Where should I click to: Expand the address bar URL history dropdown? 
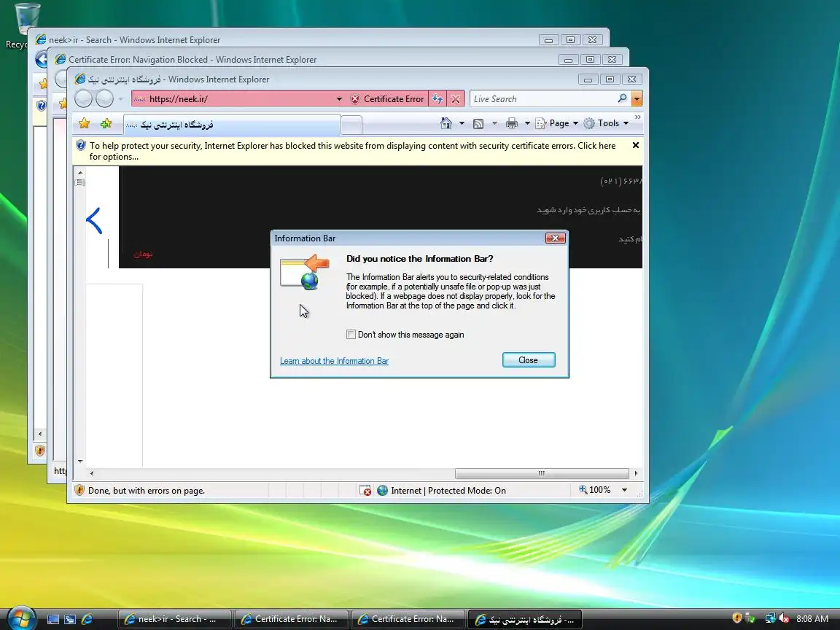coord(338,98)
